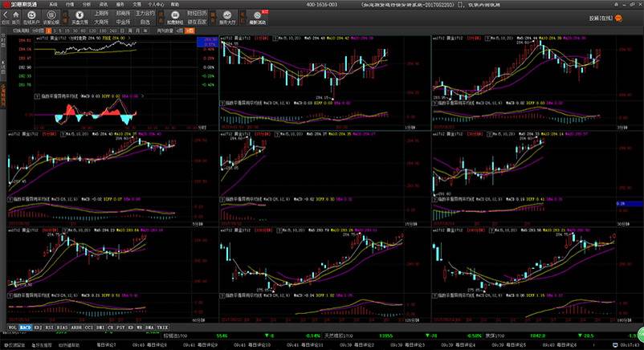Expand MACD indicator dropdown in top-middle chart
The width and height of the screenshot is (644, 350).
coord(222,103)
